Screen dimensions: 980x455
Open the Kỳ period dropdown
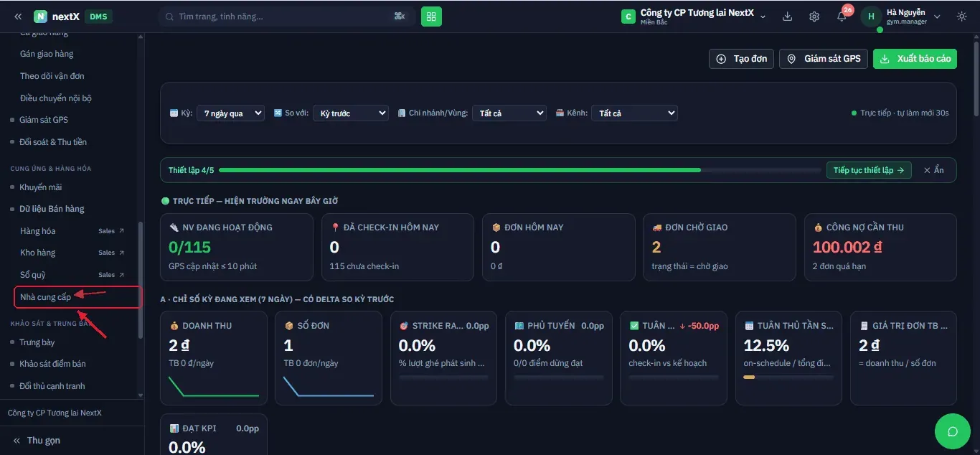pyautogui.click(x=230, y=113)
